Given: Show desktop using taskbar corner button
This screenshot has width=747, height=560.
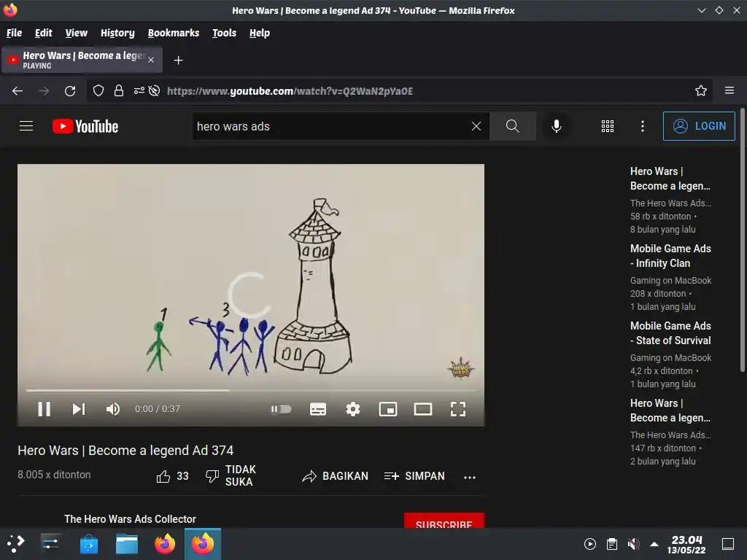Looking at the screenshot, I should (728, 544).
